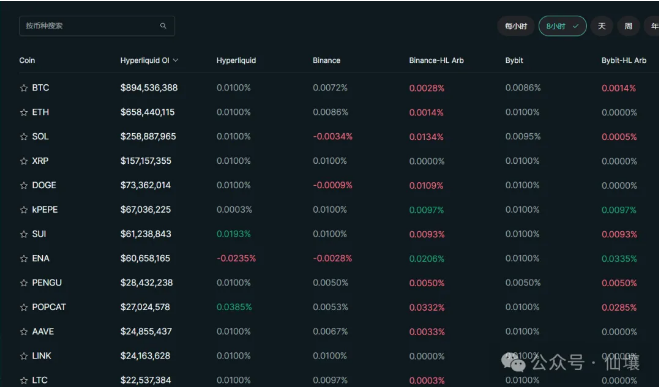659x387 pixels.
Task: Sort by Bybit-HL Arb header
Action: tap(624, 61)
